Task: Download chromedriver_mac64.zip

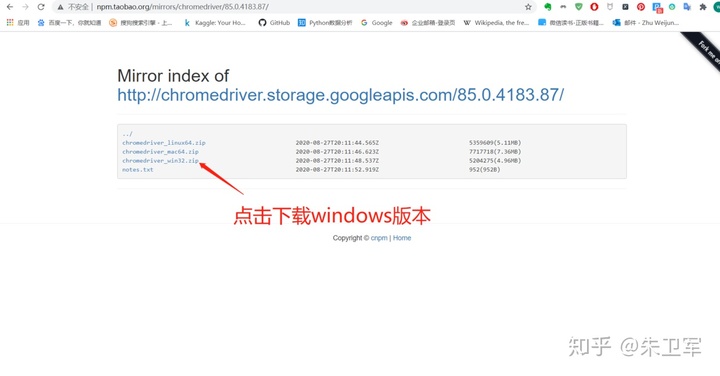Action: (x=160, y=152)
